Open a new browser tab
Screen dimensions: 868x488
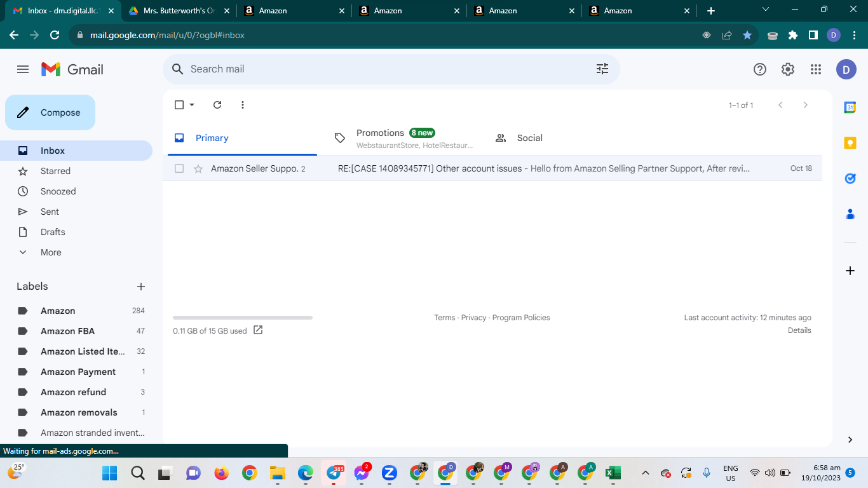[711, 11]
